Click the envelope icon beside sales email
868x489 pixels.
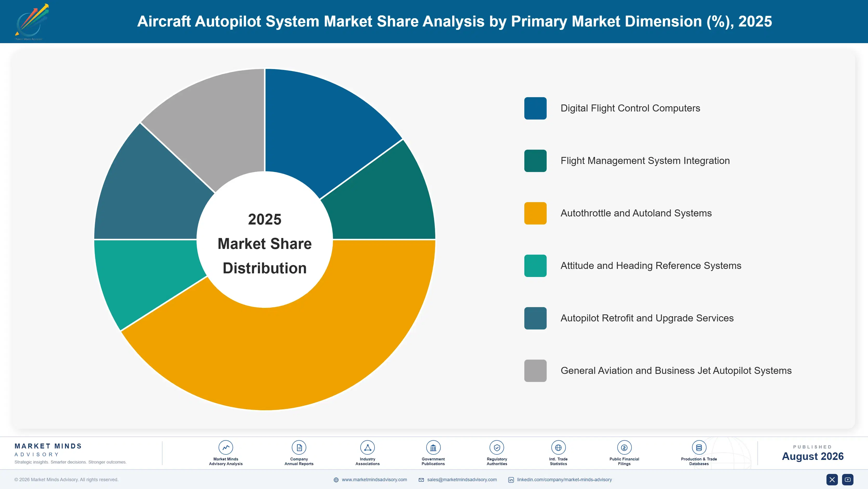(x=421, y=480)
